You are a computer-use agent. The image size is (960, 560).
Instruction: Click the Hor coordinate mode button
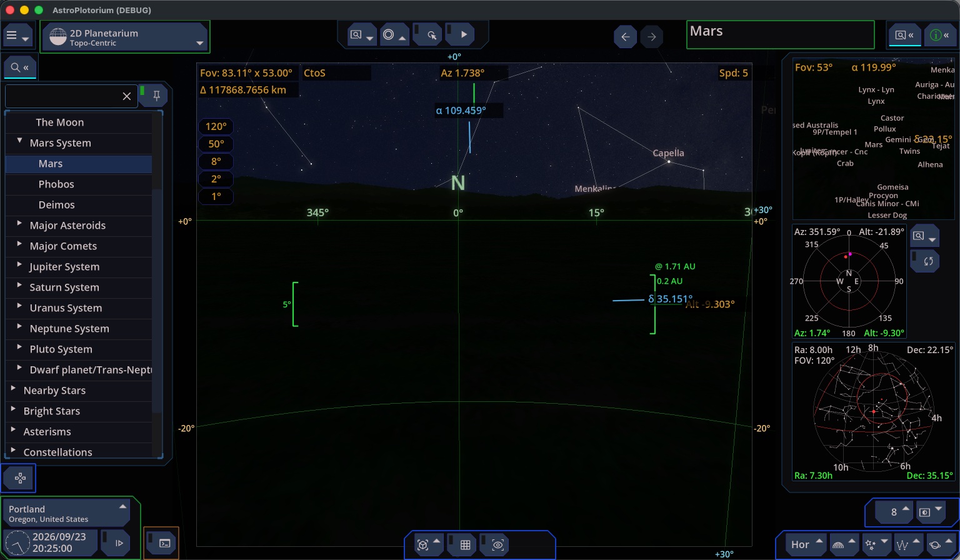pos(801,544)
